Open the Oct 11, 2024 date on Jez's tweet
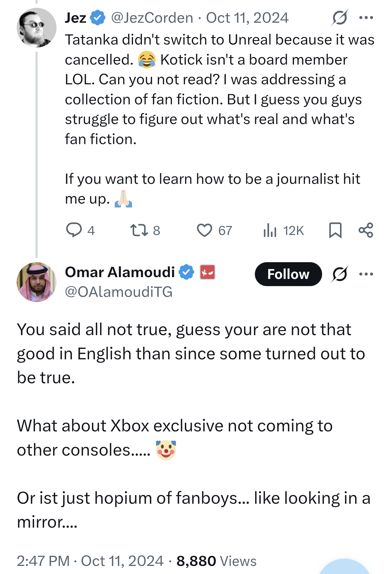392x574 pixels. 247,18
